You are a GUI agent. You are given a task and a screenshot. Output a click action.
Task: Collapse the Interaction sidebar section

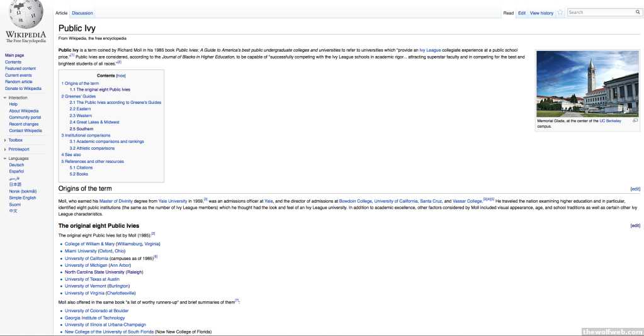[5, 98]
